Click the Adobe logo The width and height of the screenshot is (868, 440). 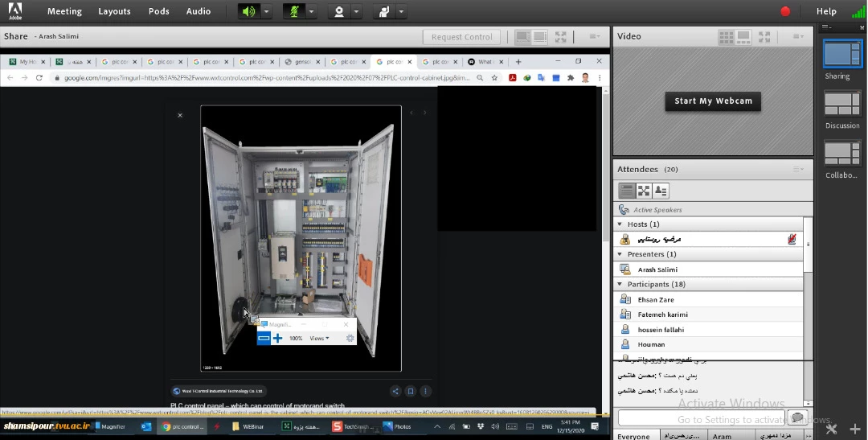(15, 11)
